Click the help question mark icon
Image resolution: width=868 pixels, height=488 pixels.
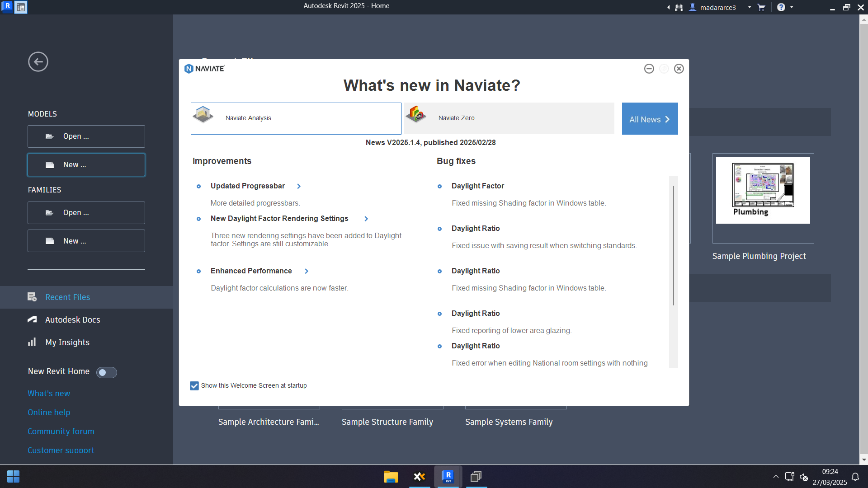[781, 7]
